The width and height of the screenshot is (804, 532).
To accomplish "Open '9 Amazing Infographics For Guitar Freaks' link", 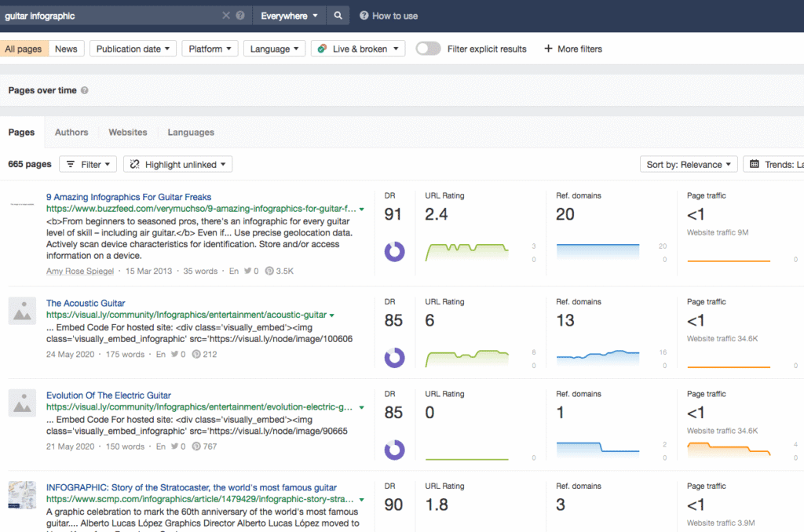I will 129,197.
